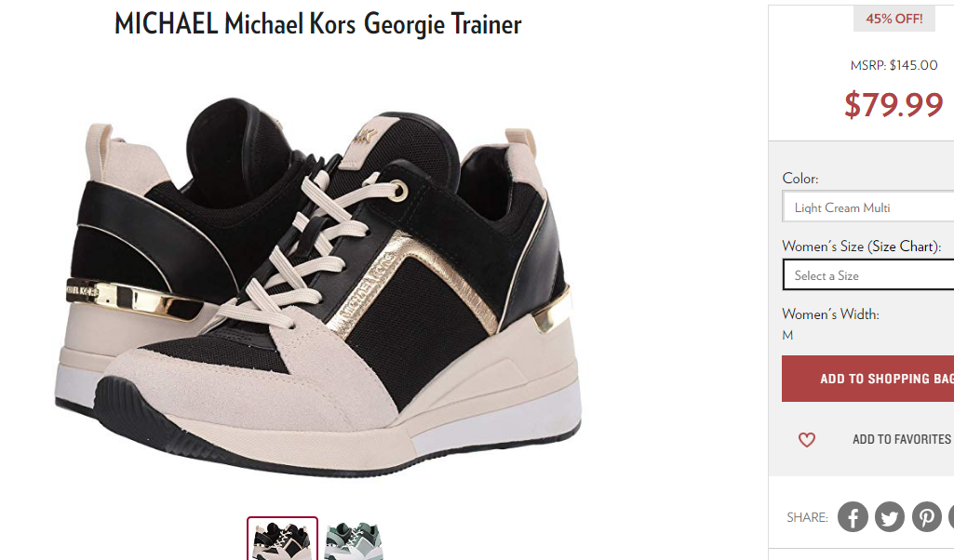Screen dimensions: 954x560
Task: Share product on Twitter
Action: tap(890, 517)
